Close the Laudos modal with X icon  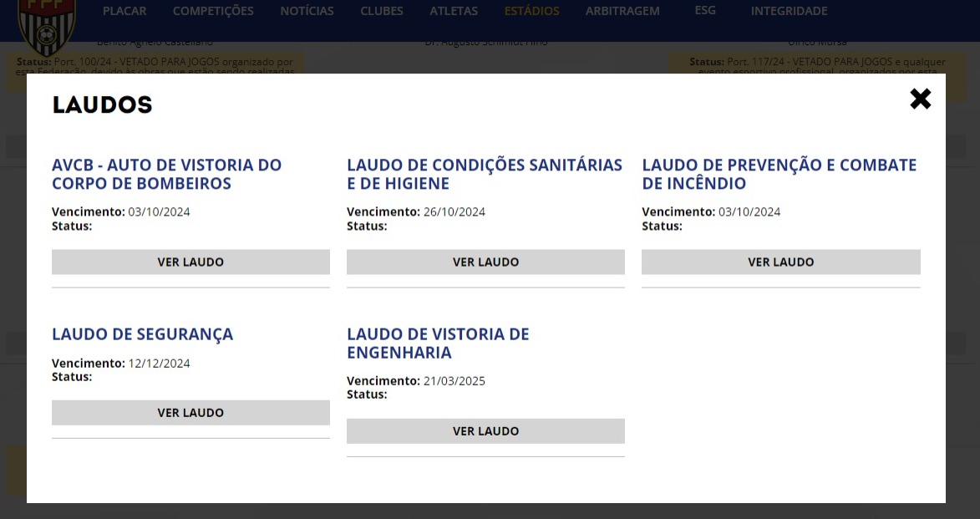(x=920, y=99)
